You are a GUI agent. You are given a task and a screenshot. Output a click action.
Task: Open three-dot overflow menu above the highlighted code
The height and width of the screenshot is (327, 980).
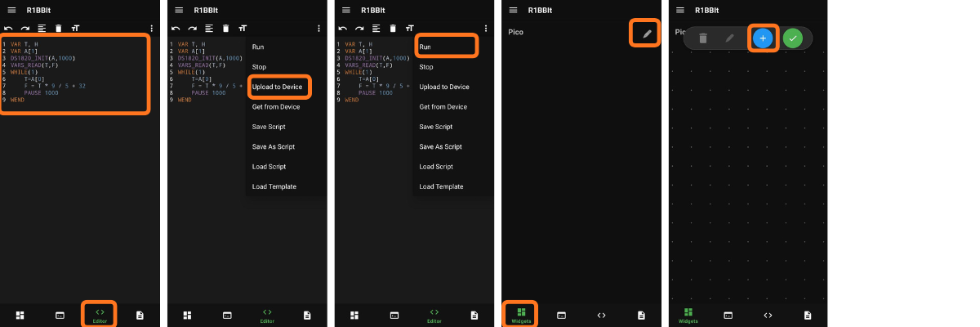point(152,28)
